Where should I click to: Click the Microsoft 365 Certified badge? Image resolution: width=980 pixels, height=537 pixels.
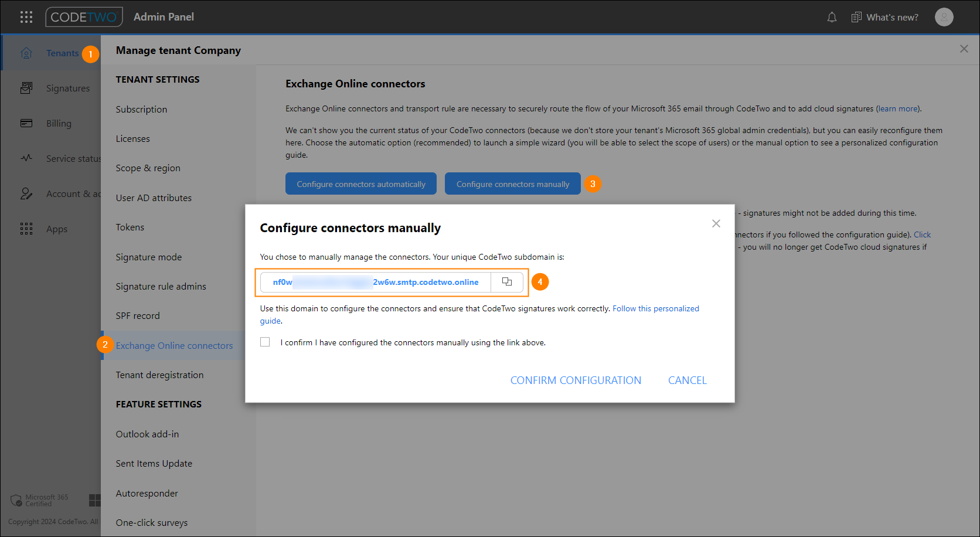coord(39,500)
